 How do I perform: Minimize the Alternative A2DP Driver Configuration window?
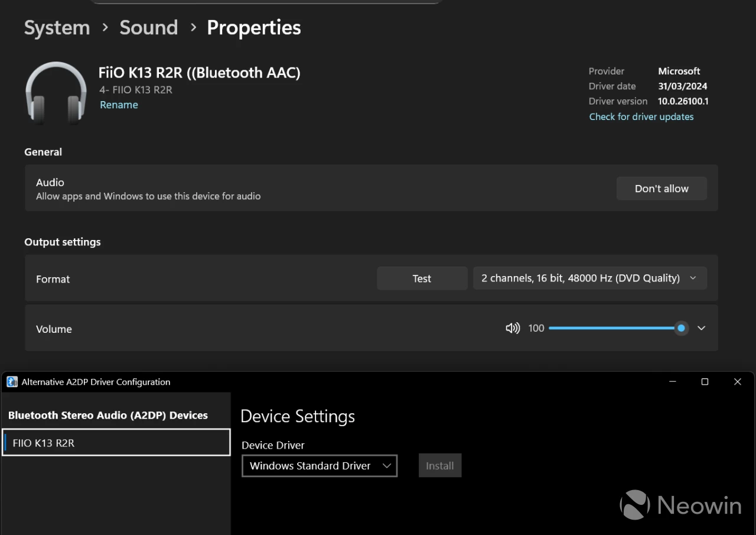point(673,382)
